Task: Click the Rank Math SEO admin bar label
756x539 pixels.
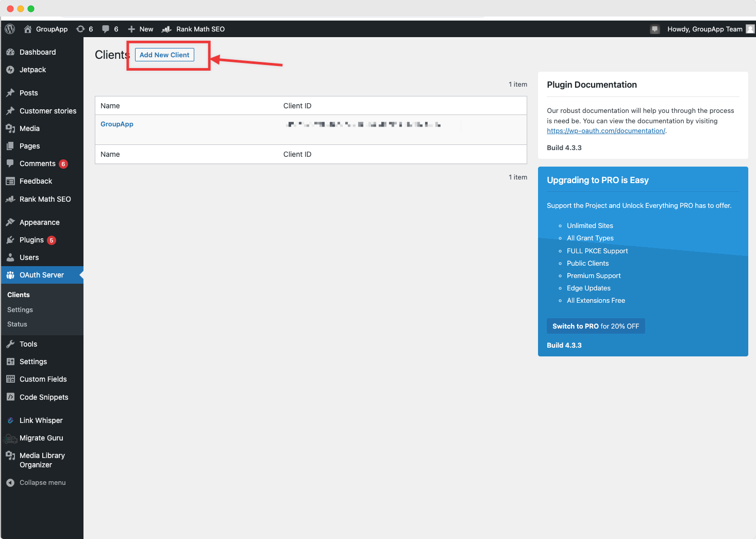Action: pos(200,29)
